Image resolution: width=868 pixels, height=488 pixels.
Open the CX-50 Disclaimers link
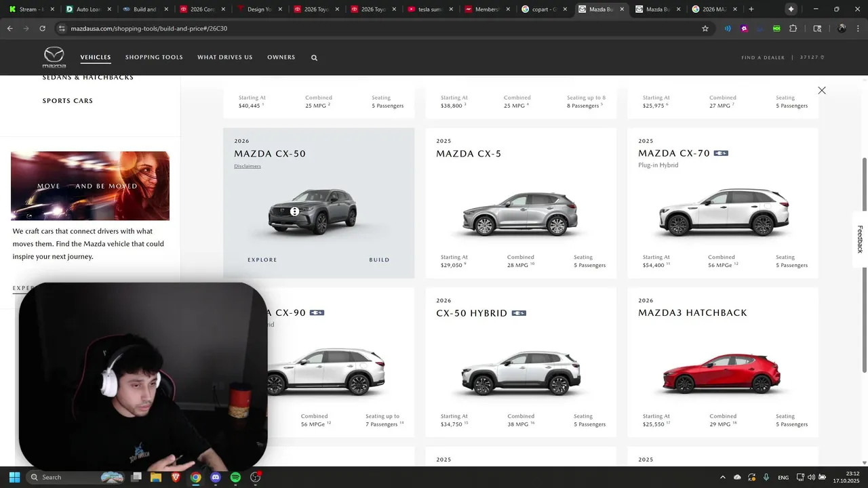(248, 166)
